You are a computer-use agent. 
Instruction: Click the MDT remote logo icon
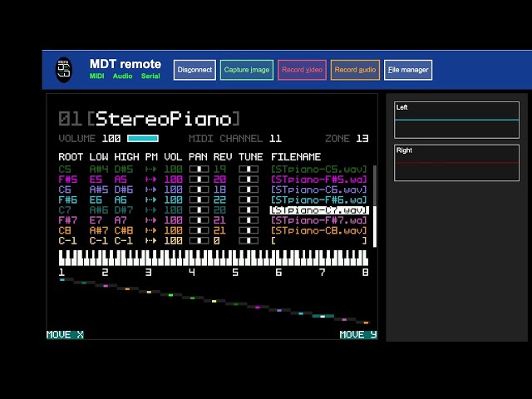[64, 70]
